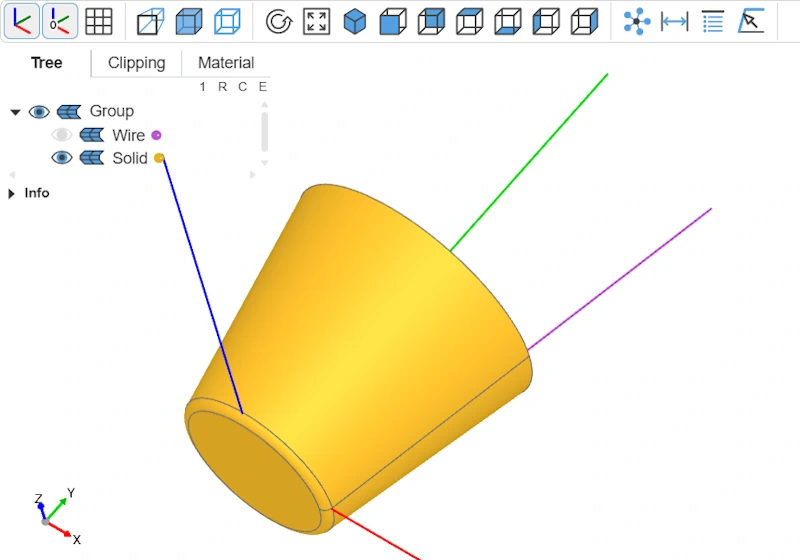Screen dimensions: 800x560
Task: Show the Wire via eye icon
Action: coord(62,135)
